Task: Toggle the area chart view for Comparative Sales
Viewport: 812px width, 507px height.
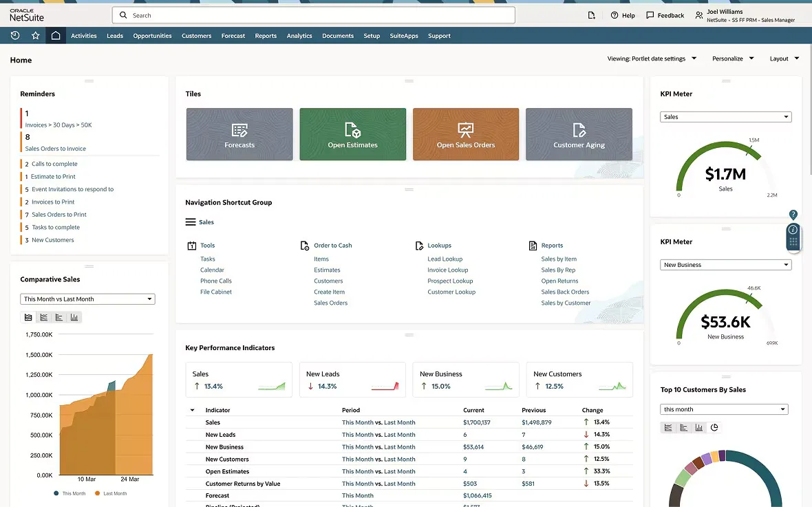Action: [28, 317]
